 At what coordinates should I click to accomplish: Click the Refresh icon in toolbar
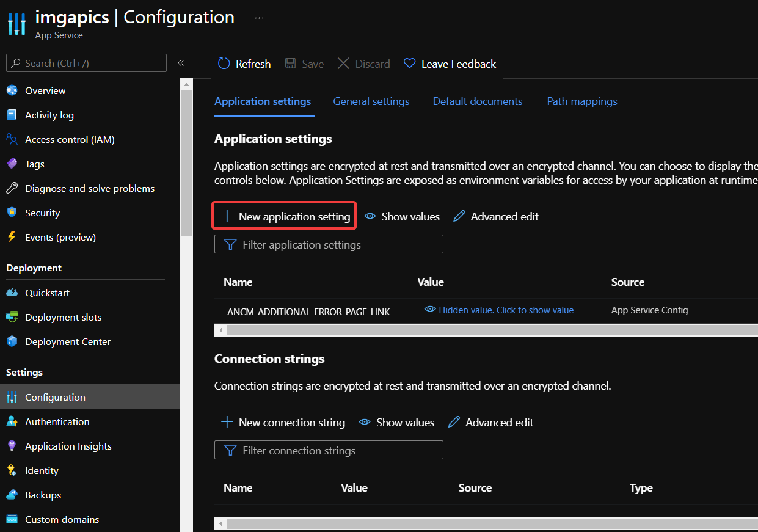(224, 64)
